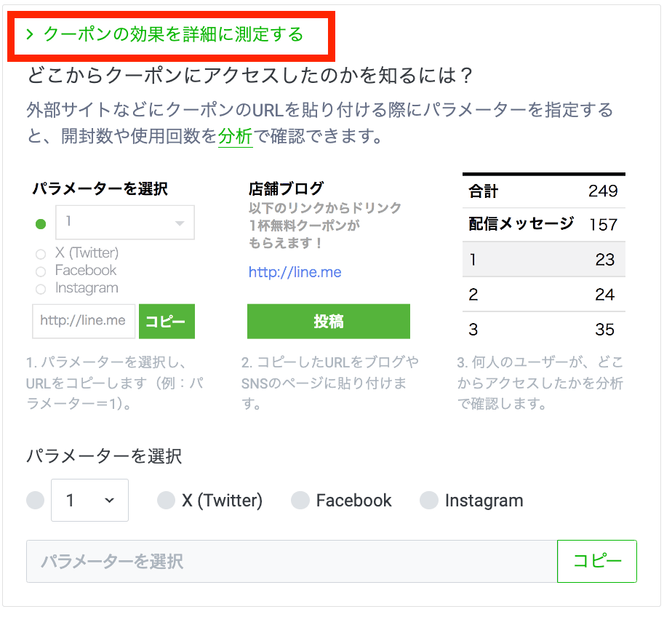
Task: Select the green radio in the illustration
Action: coord(41,223)
